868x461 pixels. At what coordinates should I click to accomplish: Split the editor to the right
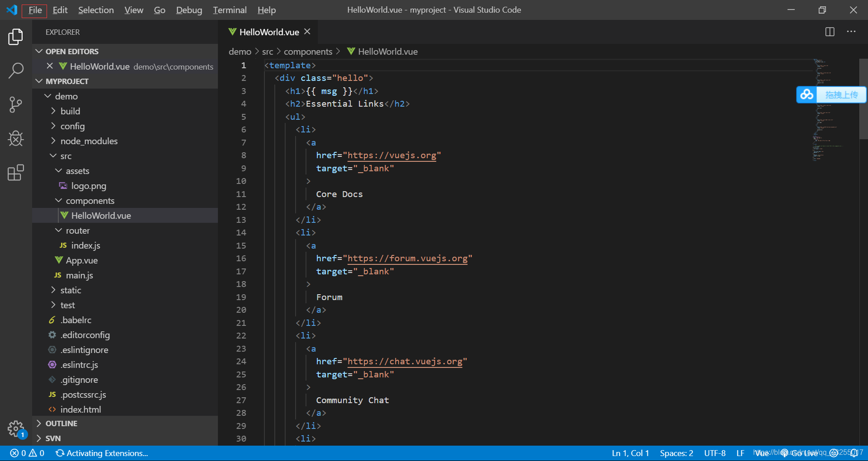(x=830, y=32)
